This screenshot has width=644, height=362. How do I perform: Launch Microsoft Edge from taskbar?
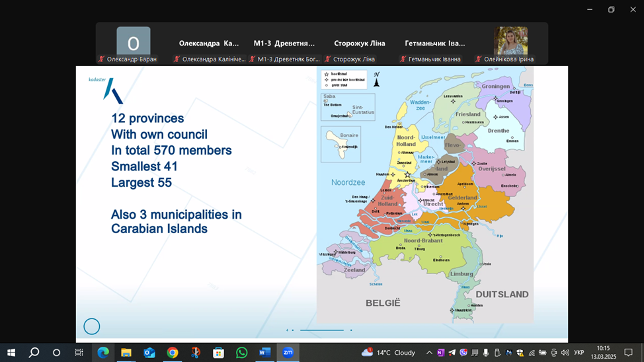point(103,353)
